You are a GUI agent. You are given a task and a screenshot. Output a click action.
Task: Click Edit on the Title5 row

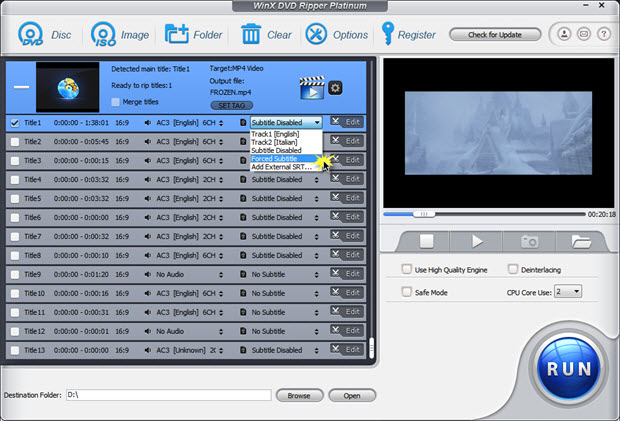pos(352,198)
